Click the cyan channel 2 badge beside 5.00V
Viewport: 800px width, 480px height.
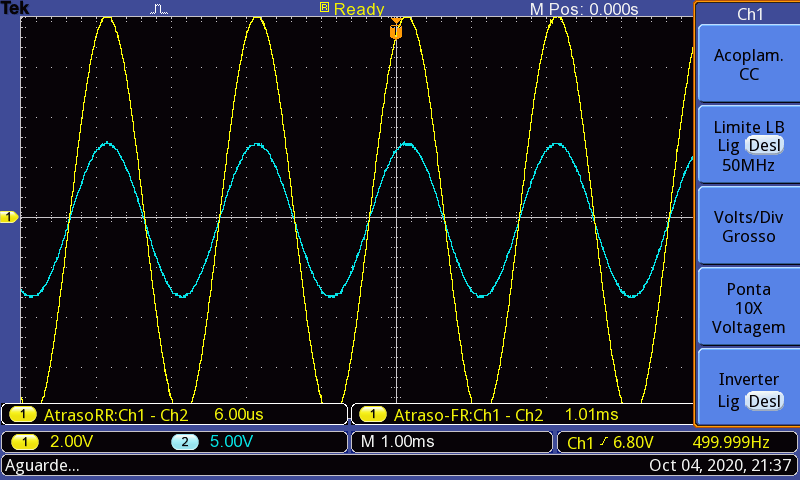[185, 442]
